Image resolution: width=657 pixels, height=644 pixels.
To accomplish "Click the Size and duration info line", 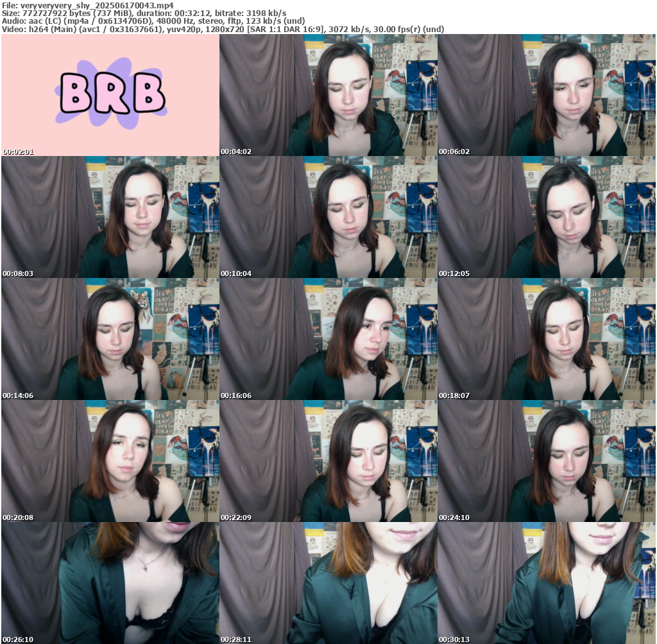I will point(144,13).
